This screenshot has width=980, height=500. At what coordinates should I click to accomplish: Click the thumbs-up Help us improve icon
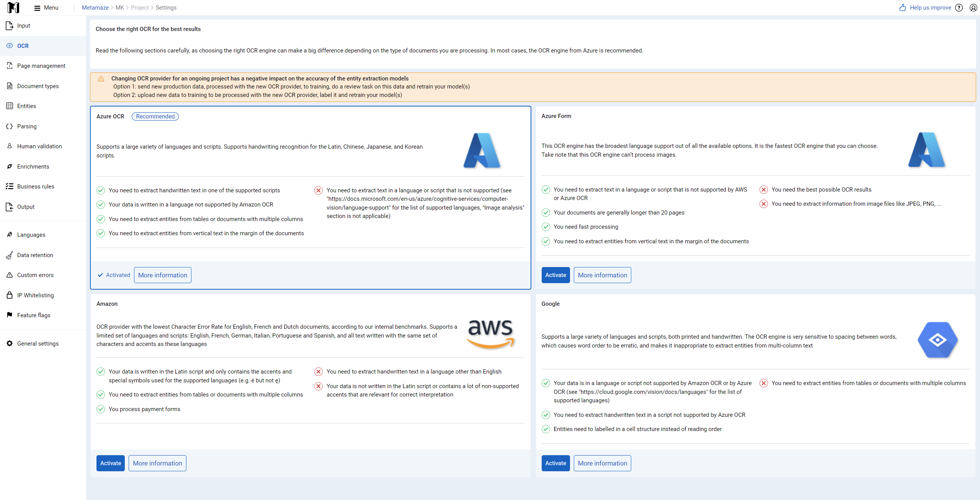903,8
